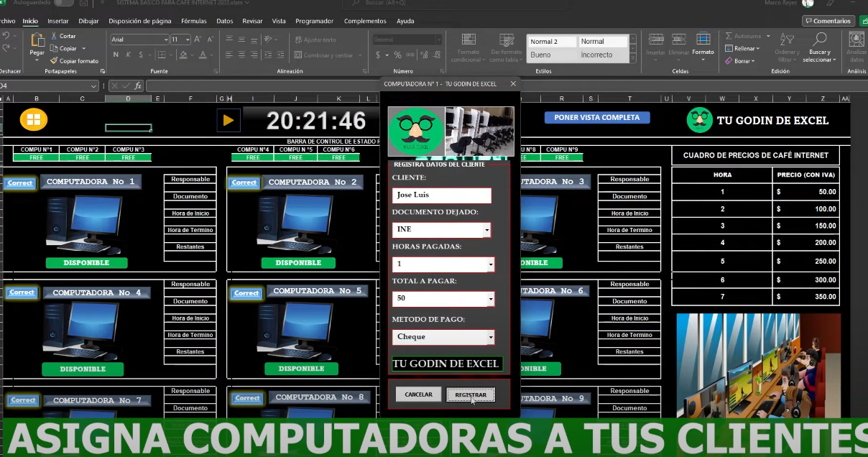Screen dimensions: 868x457
Task: Click the CLIENTE field containing Jose Luis
Action: [441, 195]
